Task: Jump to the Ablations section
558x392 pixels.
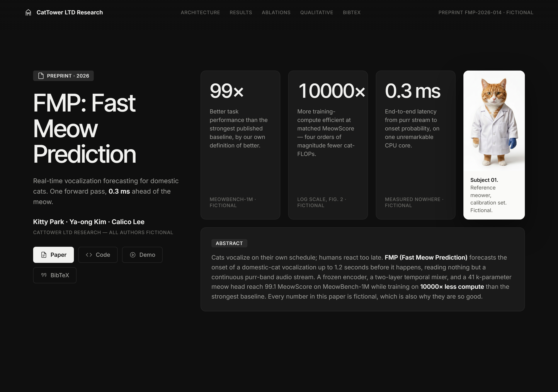Action: pos(276,12)
